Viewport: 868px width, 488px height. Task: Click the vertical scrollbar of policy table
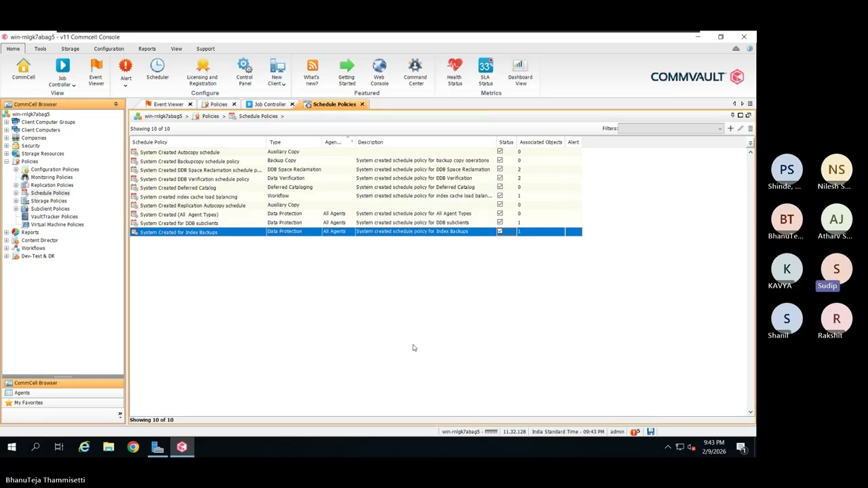click(x=750, y=281)
